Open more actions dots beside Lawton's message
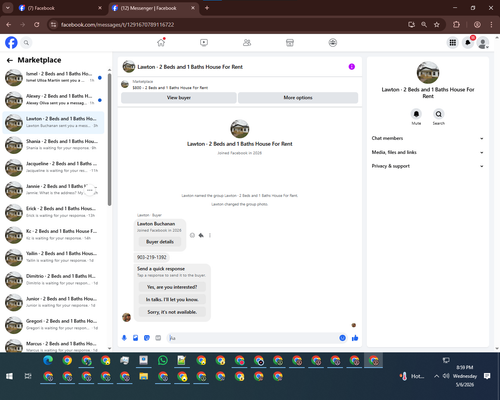The width and height of the screenshot is (500, 400). click(x=210, y=235)
